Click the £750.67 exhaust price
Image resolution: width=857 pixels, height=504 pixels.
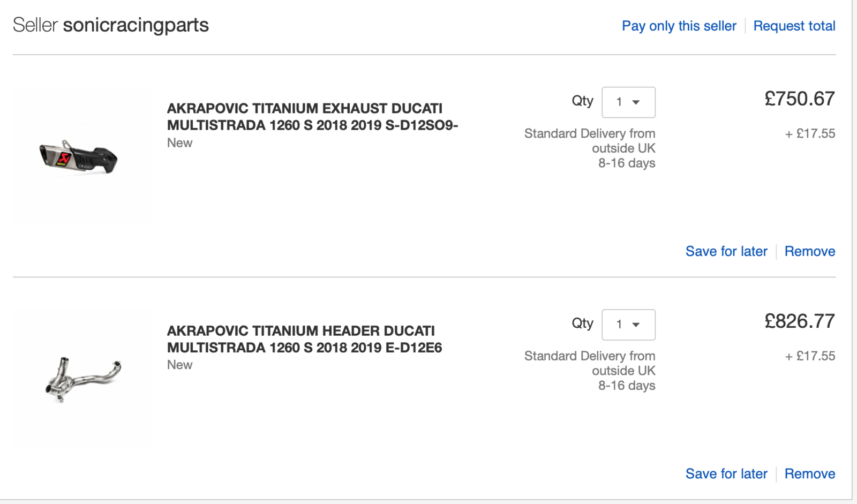[x=799, y=99]
